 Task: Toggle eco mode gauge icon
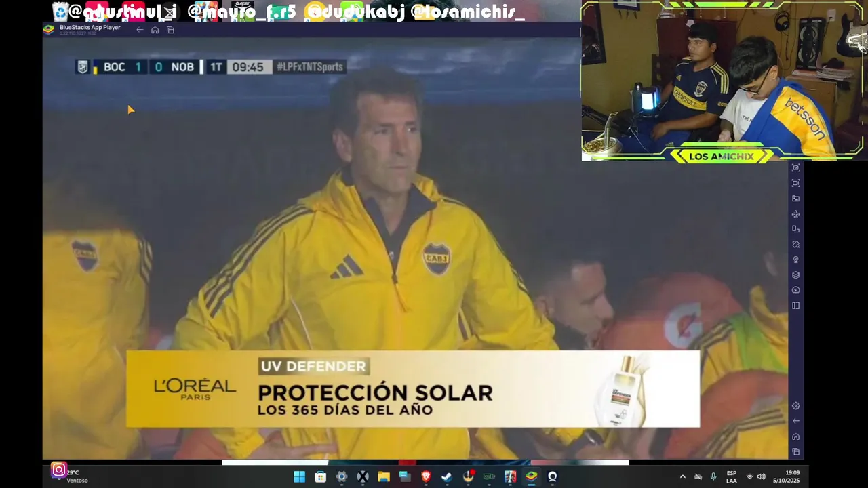pyautogui.click(x=796, y=290)
